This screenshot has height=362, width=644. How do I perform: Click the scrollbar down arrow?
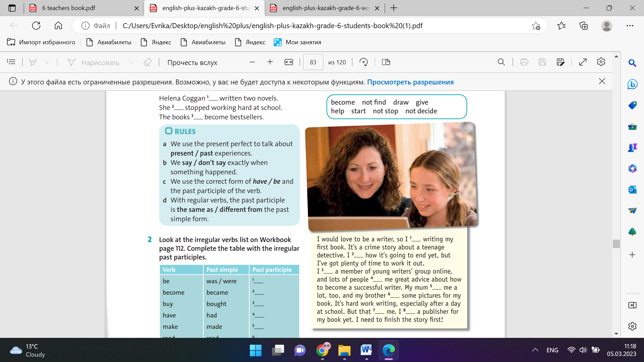point(616,334)
